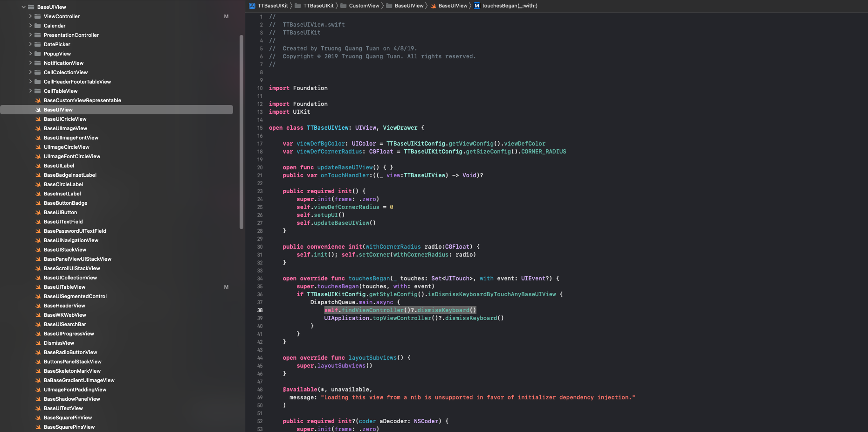This screenshot has width=868, height=432.
Task: Click the CustomView folder icon in breadcrumb
Action: click(x=344, y=6)
